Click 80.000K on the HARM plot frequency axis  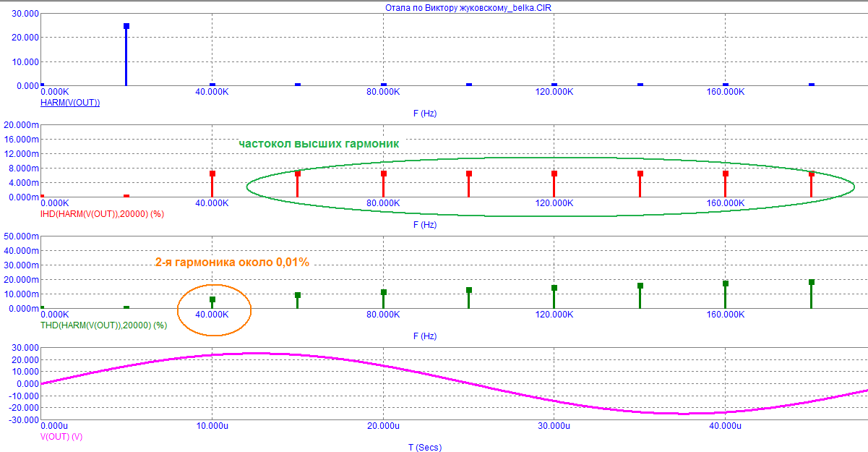coord(382,92)
